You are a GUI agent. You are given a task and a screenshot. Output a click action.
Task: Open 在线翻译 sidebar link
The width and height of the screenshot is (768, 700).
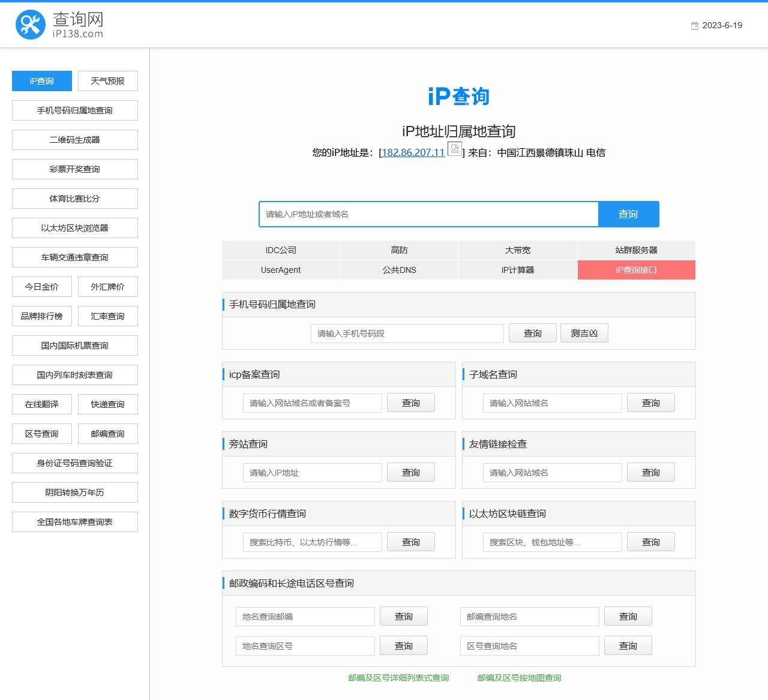click(x=42, y=404)
